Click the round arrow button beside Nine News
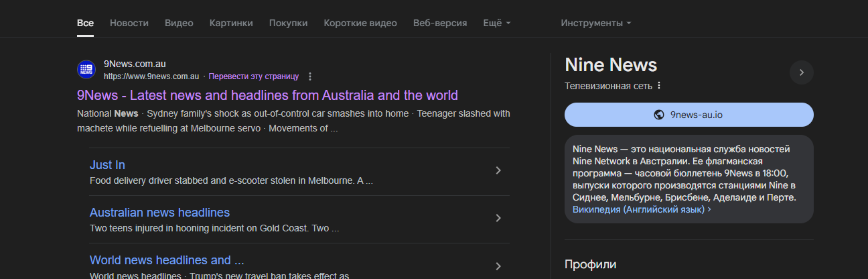The height and width of the screenshot is (279, 868). click(x=802, y=72)
